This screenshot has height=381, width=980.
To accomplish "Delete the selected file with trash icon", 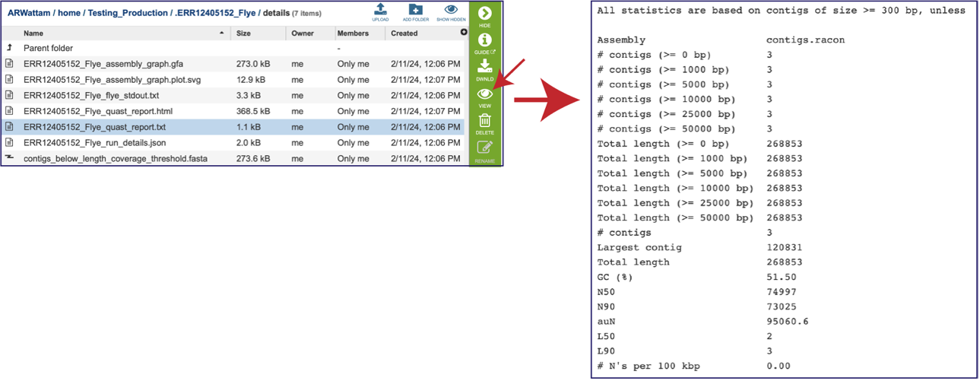I will [484, 124].
